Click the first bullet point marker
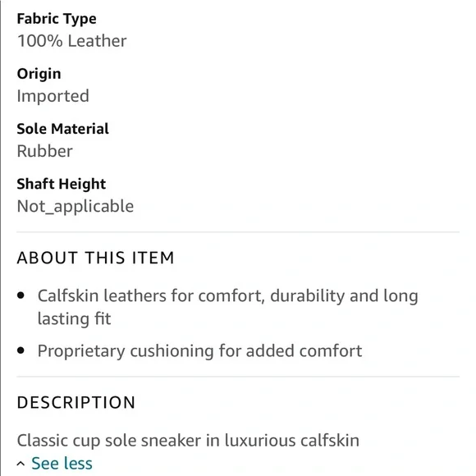Image resolution: width=476 pixels, height=476 pixels. tap(21, 295)
